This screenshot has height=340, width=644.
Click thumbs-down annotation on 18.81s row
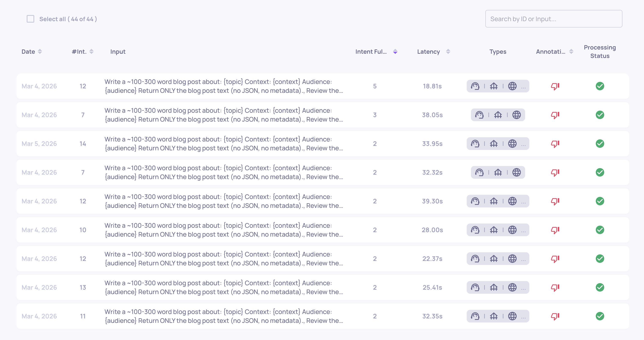[555, 86]
